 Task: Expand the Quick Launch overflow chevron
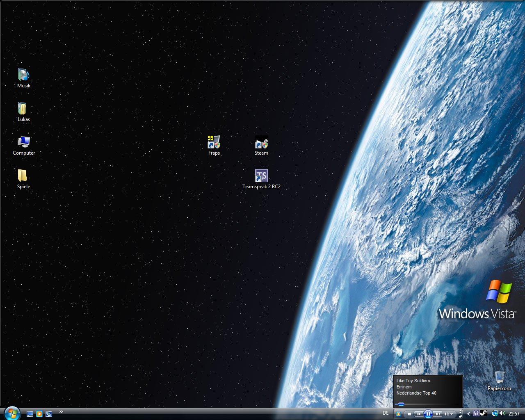point(61,411)
